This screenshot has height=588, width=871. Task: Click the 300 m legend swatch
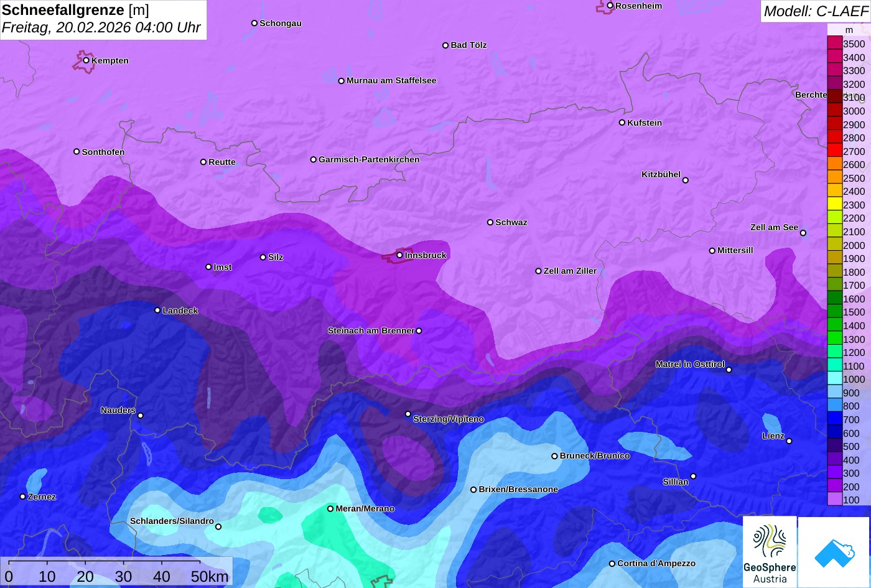pyautogui.click(x=835, y=473)
